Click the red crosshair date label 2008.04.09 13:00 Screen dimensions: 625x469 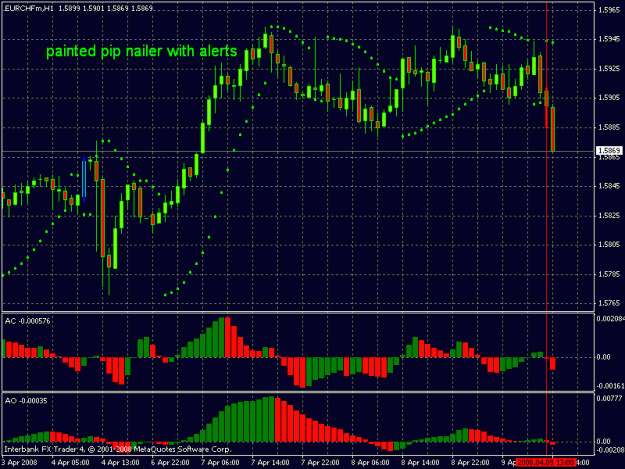pos(546,463)
